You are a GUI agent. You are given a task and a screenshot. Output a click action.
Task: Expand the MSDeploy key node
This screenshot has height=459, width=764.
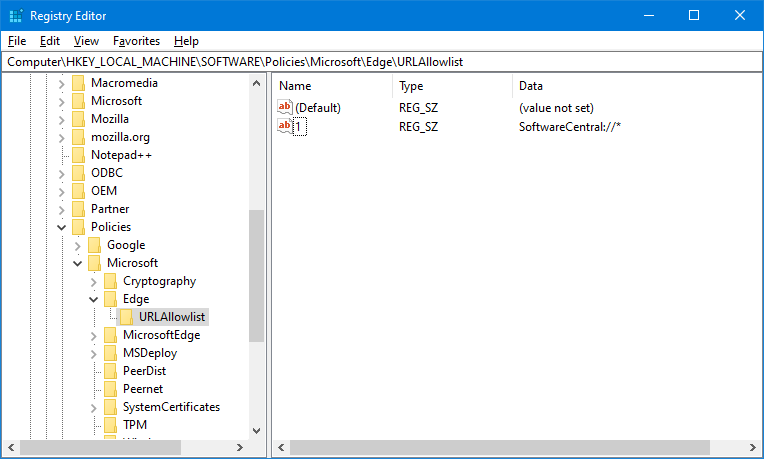point(94,353)
